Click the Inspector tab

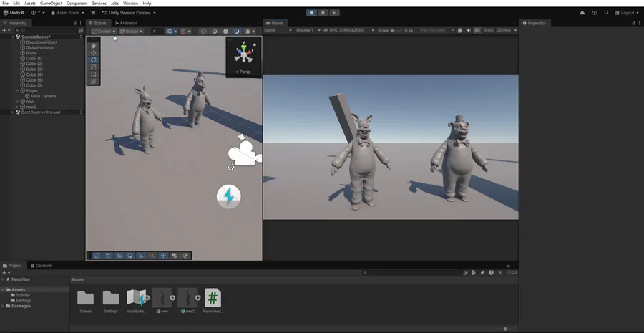point(535,23)
